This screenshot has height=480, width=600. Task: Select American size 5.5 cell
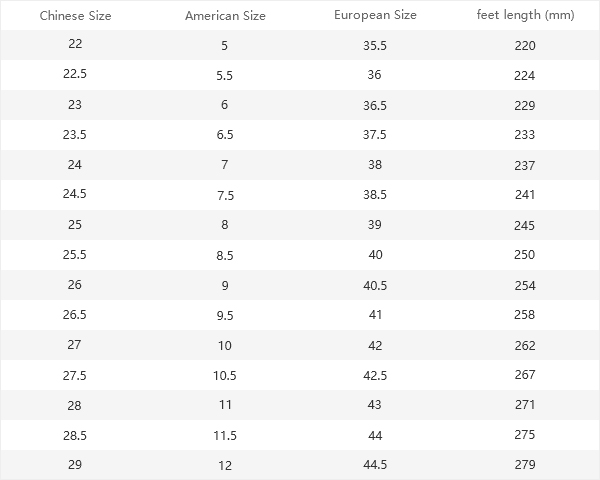click(225, 76)
